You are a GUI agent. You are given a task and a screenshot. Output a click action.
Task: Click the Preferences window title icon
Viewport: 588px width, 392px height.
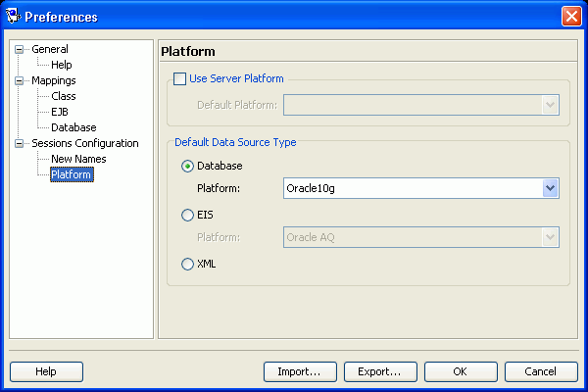(x=13, y=16)
